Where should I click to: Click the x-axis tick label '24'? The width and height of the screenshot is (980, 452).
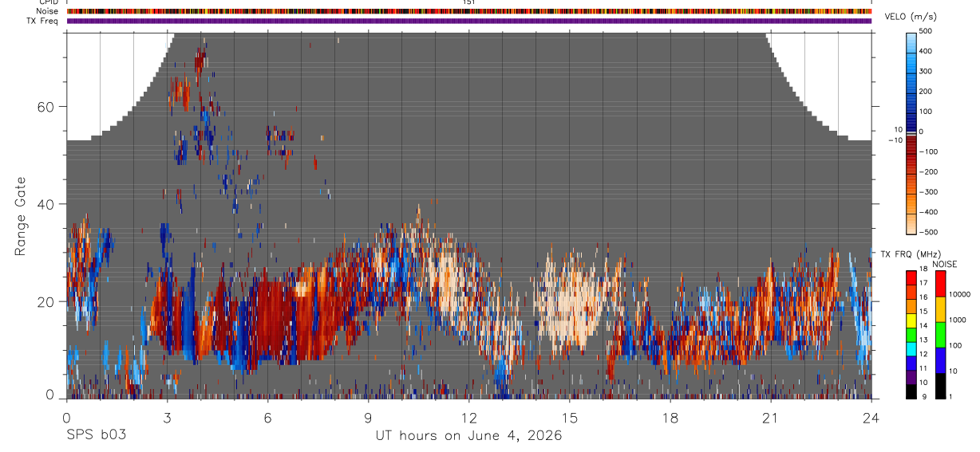pos(871,417)
